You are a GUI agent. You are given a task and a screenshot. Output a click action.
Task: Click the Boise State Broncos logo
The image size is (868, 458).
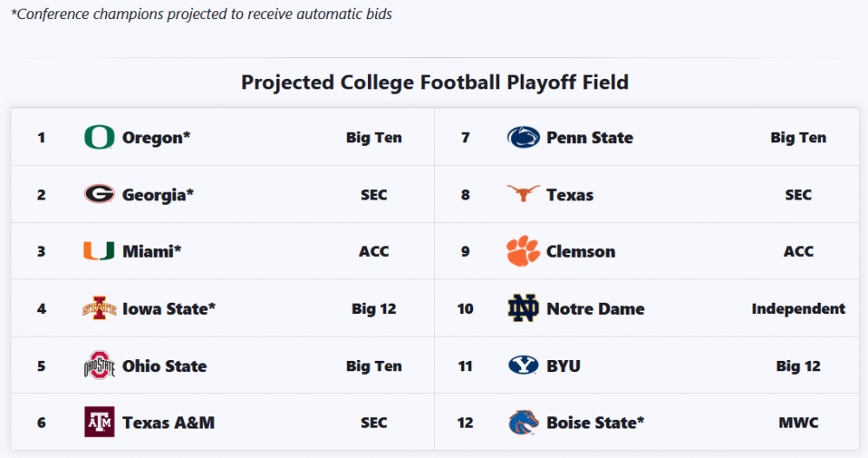click(x=523, y=422)
